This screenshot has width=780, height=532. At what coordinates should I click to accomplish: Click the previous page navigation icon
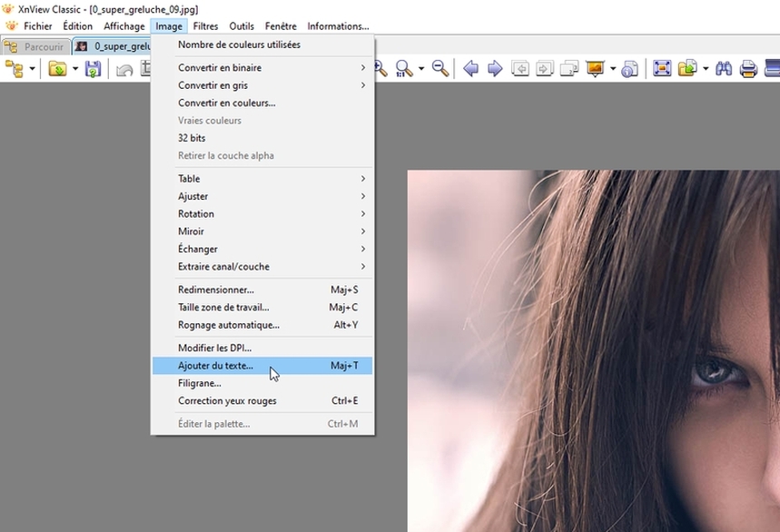pos(522,68)
